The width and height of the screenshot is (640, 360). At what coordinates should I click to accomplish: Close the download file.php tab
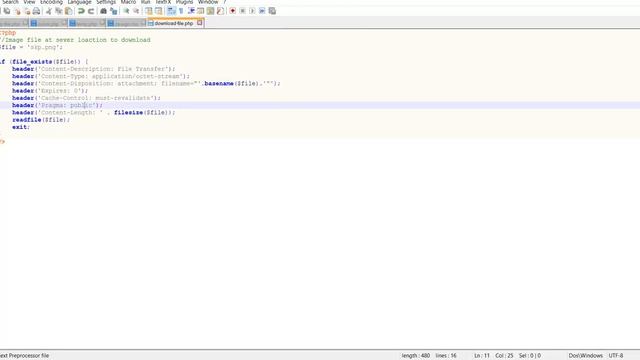(200, 23)
